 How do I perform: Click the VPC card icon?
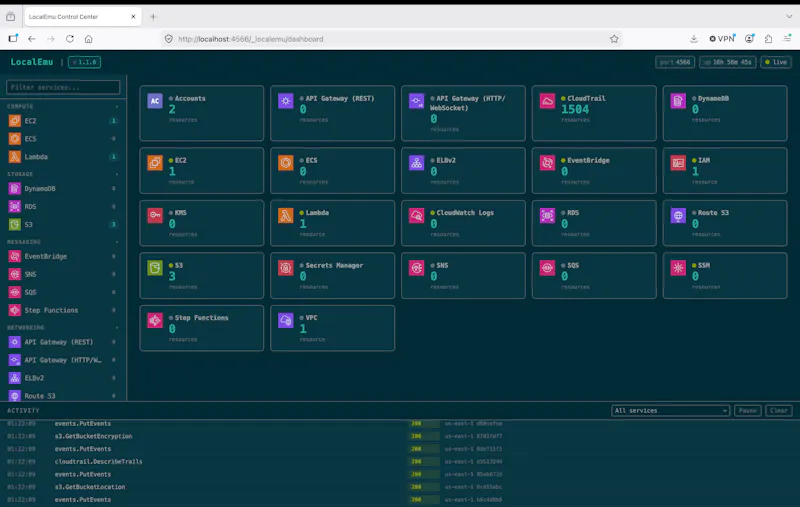[286, 320]
